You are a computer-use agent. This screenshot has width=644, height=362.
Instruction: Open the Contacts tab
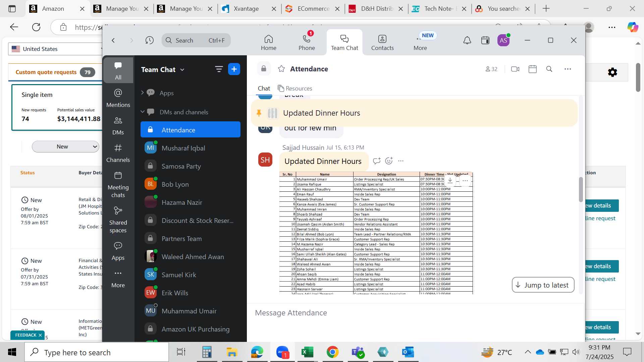click(382, 43)
